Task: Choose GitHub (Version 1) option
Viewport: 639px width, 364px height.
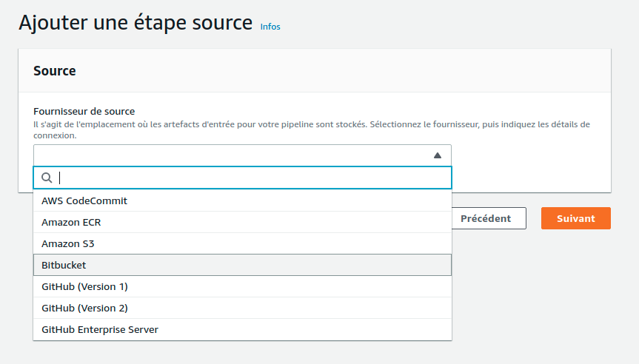Action: pyautogui.click(x=84, y=286)
